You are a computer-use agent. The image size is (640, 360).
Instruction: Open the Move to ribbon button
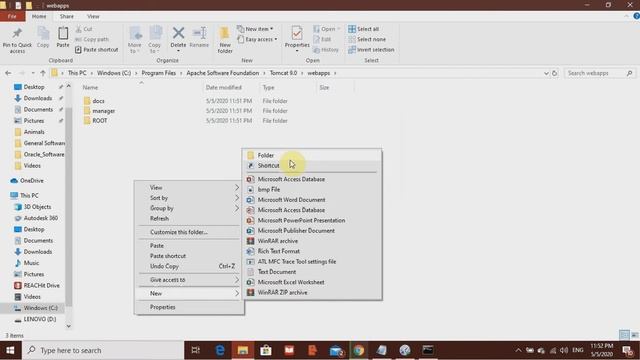click(134, 40)
